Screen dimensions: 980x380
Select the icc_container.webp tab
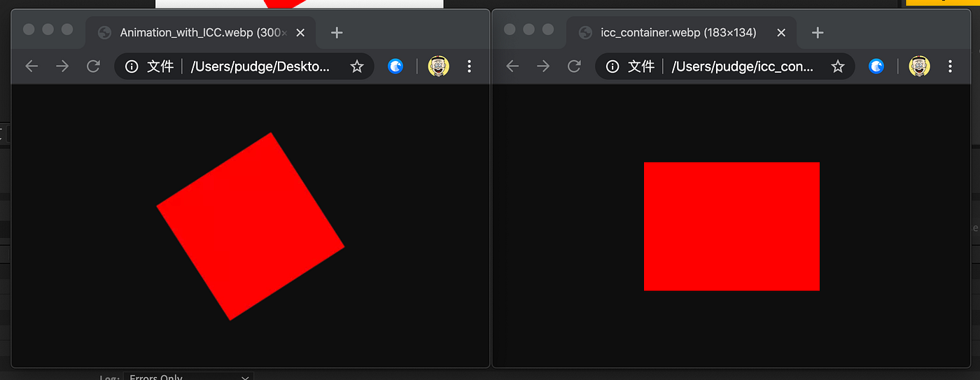point(681,32)
